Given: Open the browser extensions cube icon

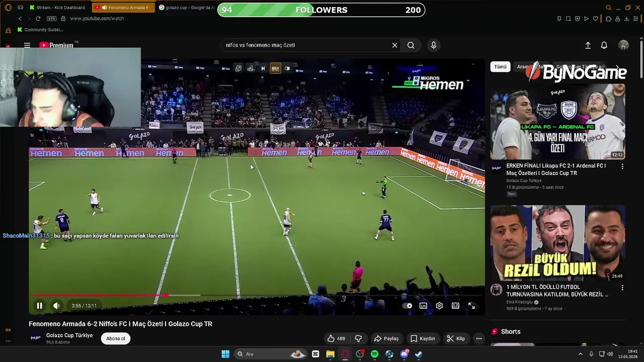Looking at the screenshot, I should click(x=608, y=19).
